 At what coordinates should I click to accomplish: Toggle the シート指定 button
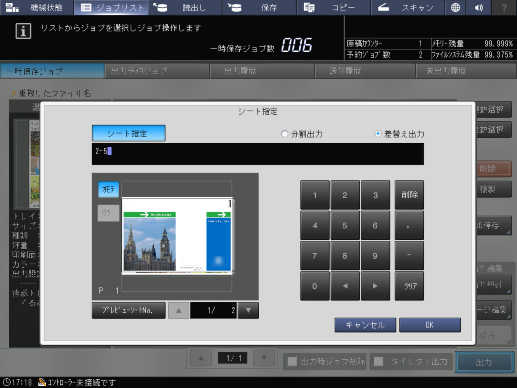pyautogui.click(x=129, y=133)
